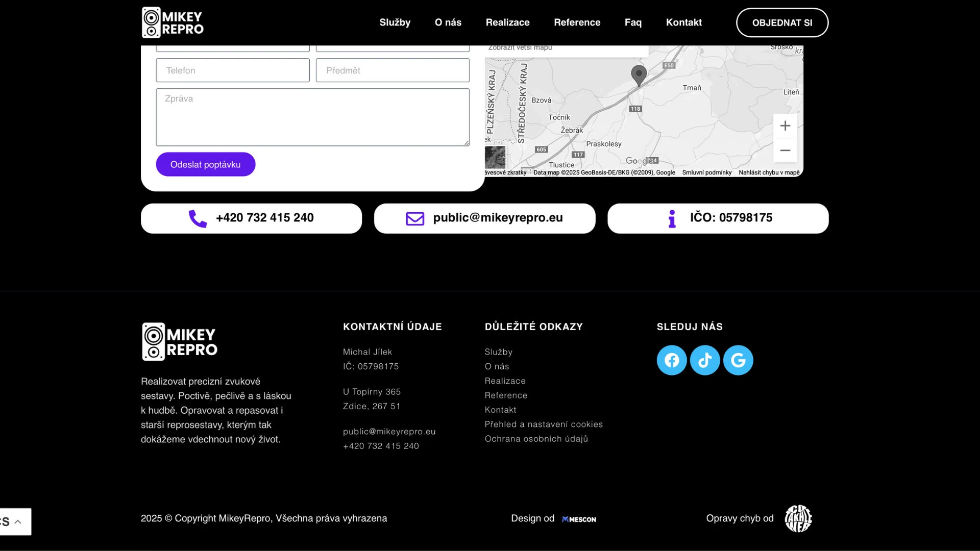Viewport: 980px width, 551px height.
Task: Open the TikTok social icon
Action: (x=705, y=360)
